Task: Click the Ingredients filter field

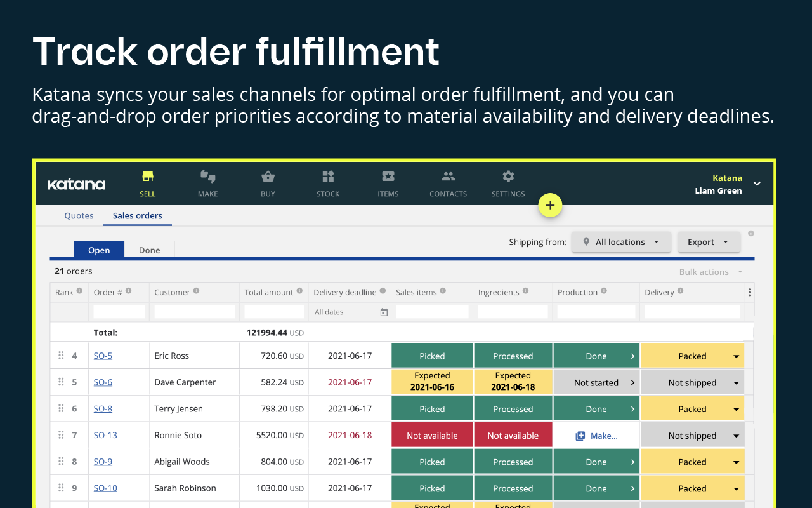Action: 513,312
